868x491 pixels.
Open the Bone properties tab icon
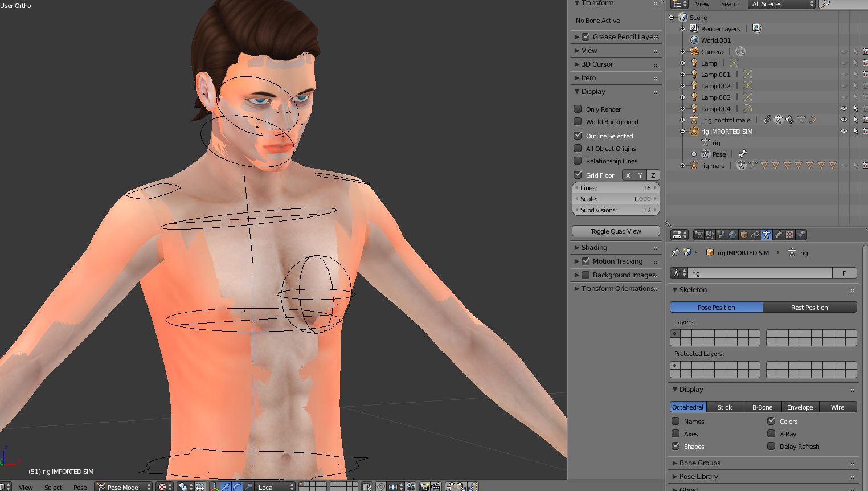point(778,235)
